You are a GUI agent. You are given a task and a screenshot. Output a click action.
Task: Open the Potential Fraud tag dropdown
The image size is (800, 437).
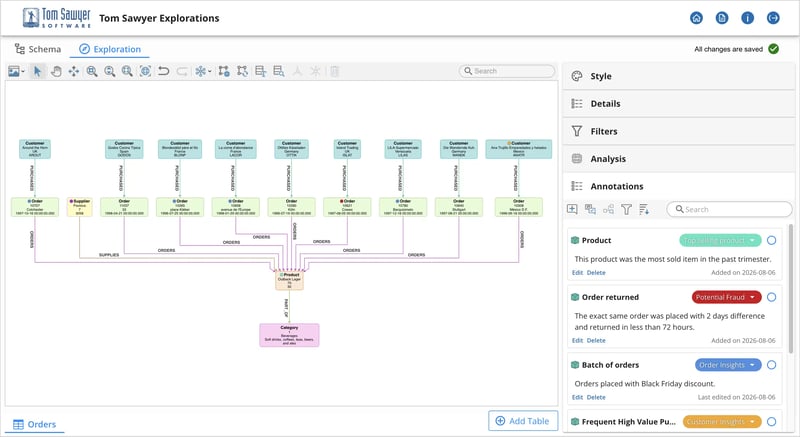coord(752,297)
